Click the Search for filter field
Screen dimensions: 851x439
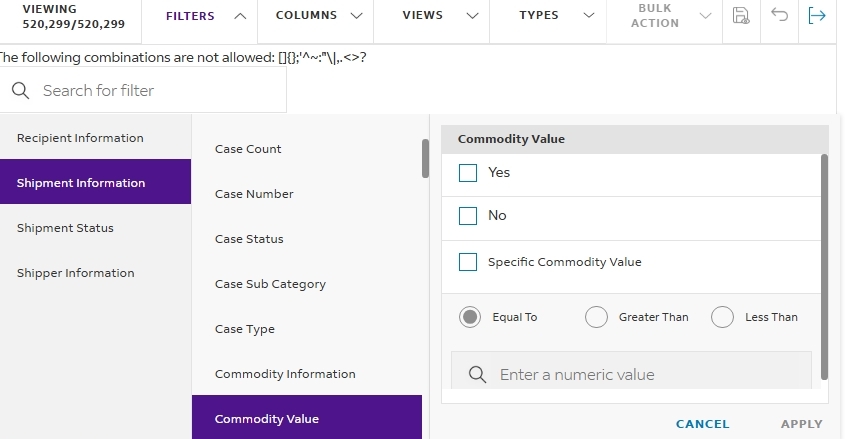coord(142,90)
